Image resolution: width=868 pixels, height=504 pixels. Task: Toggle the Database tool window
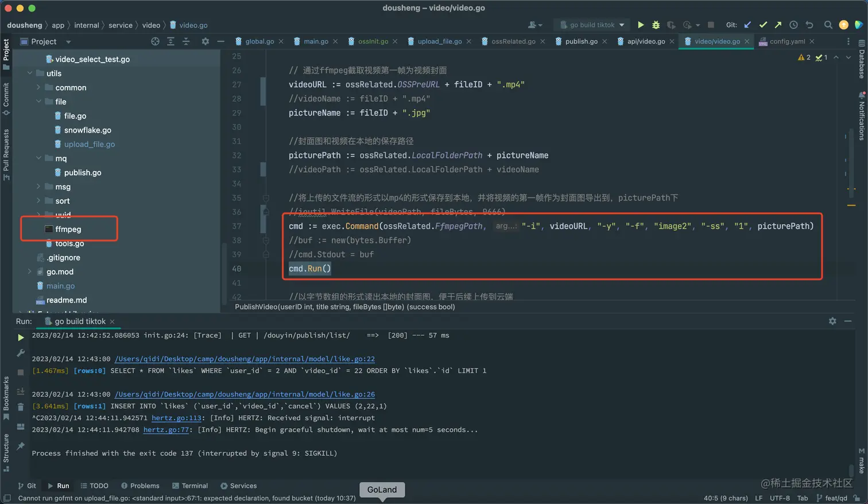click(862, 59)
